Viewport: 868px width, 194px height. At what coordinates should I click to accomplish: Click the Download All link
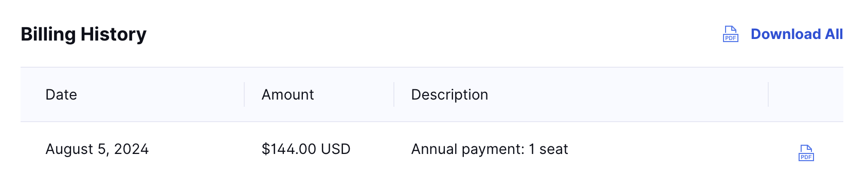[x=797, y=34]
